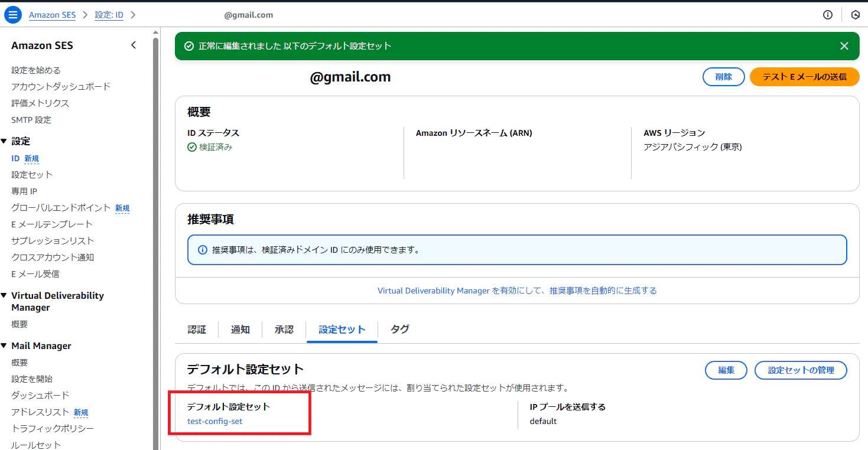Click the 編集 button
The height and width of the screenshot is (450, 868).
coord(726,370)
